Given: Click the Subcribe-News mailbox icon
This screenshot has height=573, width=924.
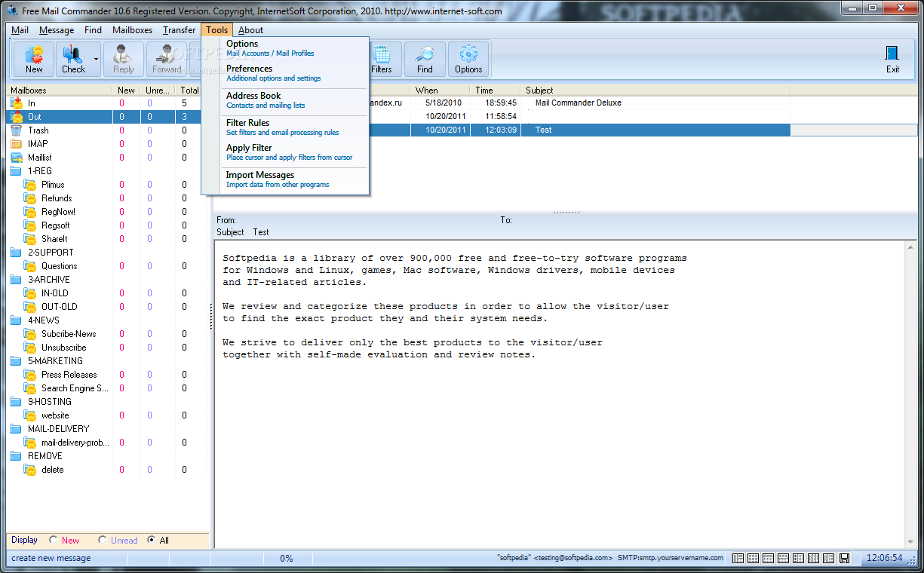Looking at the screenshot, I should (x=29, y=334).
